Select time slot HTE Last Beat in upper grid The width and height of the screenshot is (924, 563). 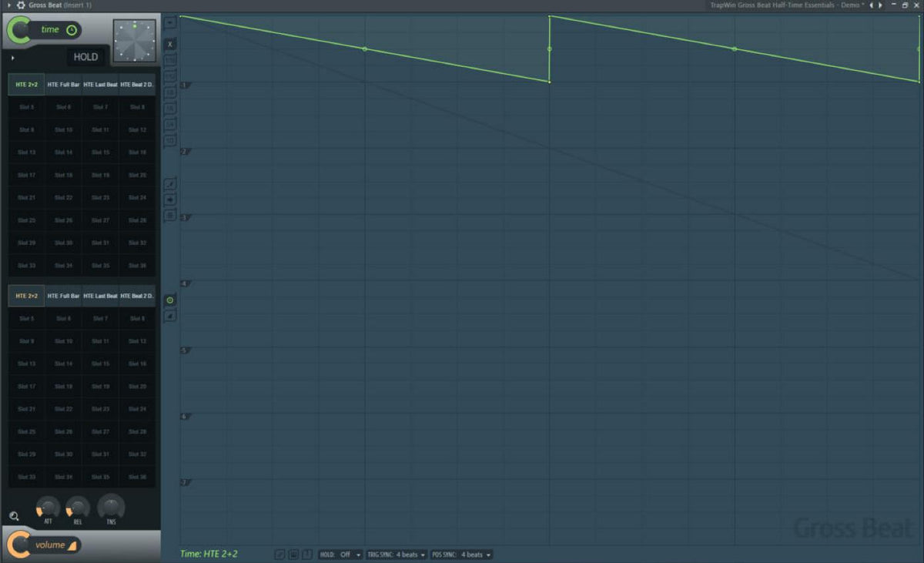(100, 84)
